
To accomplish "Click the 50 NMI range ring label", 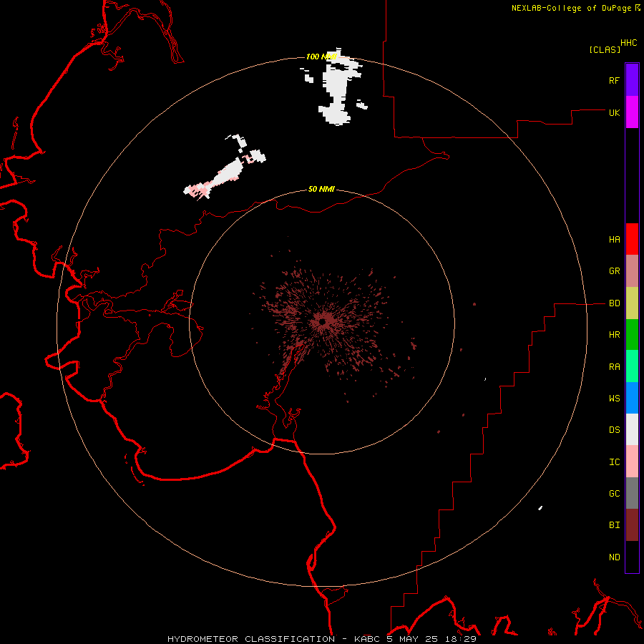I will click(321, 189).
